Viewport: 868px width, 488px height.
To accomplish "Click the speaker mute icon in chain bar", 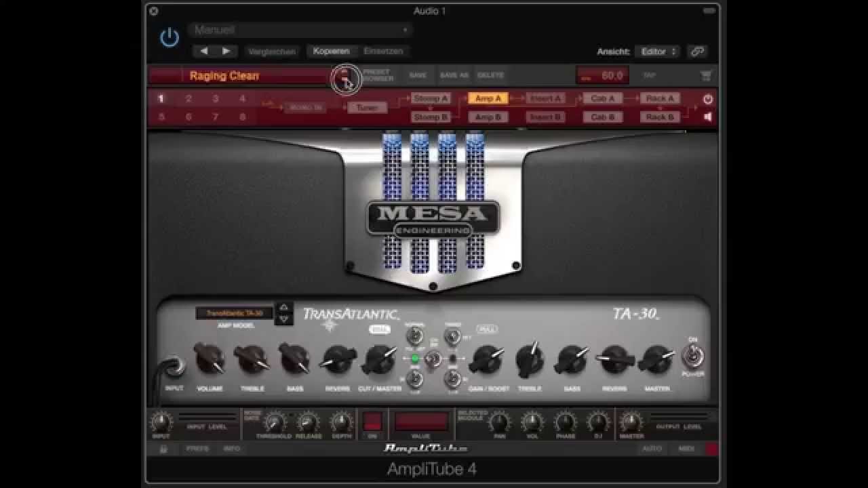I will click(708, 117).
